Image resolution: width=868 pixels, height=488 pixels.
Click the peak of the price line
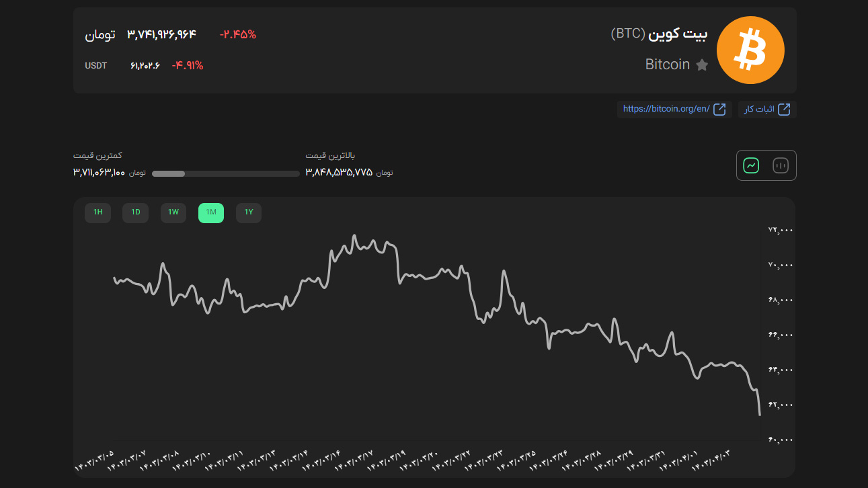pos(354,236)
